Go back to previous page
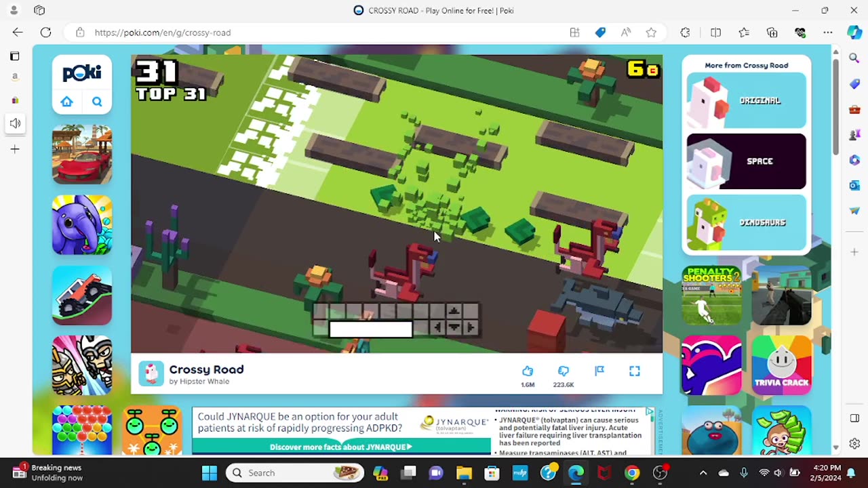868x488 pixels. (18, 33)
